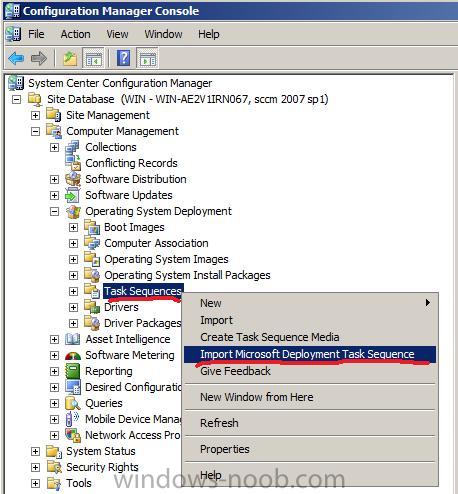
Task: Collapse the Operating System Deployment node
Action: [x=54, y=211]
